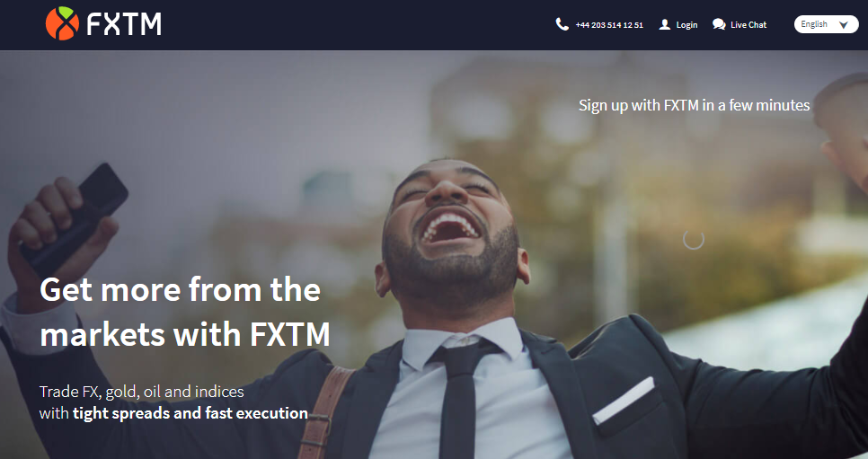The height and width of the screenshot is (459, 868).
Task: Click the orange and green FXTM logo emblem
Action: click(62, 24)
